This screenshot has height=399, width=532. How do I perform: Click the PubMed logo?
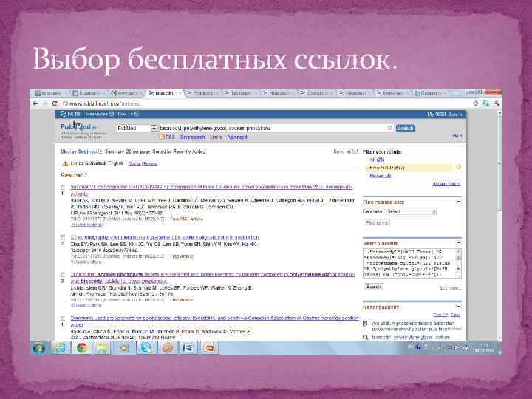(x=79, y=127)
